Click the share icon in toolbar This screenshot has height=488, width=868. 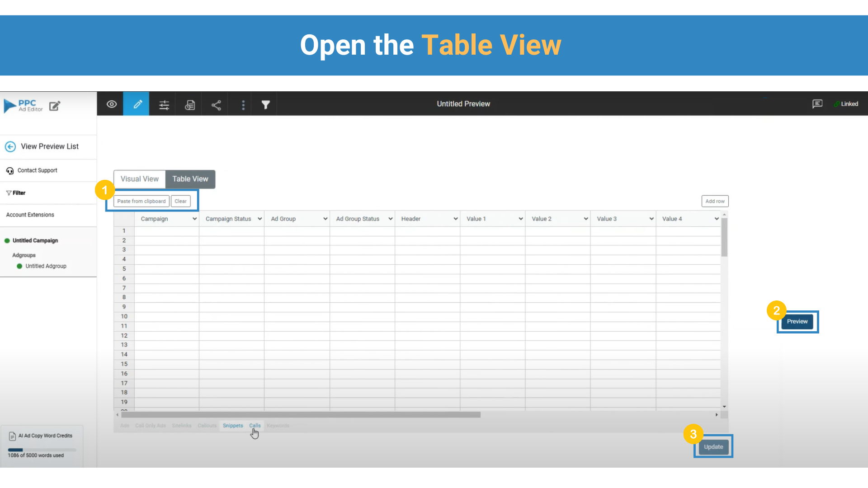pyautogui.click(x=216, y=105)
